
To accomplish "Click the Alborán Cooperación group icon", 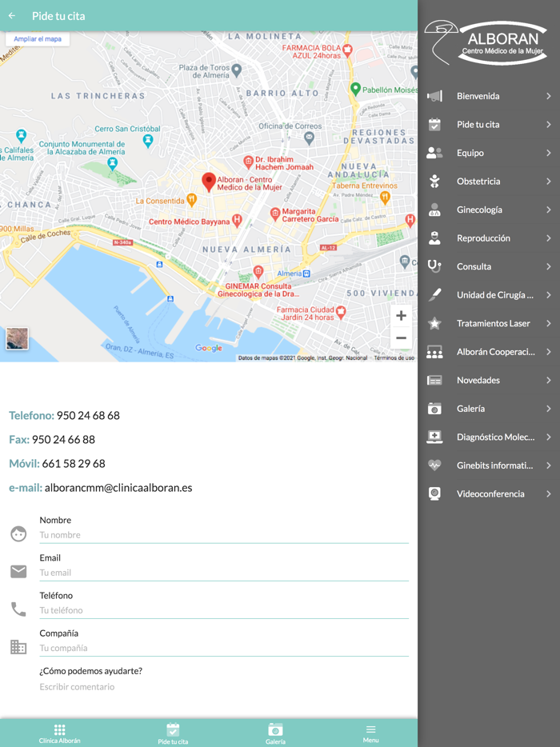I will (x=434, y=352).
